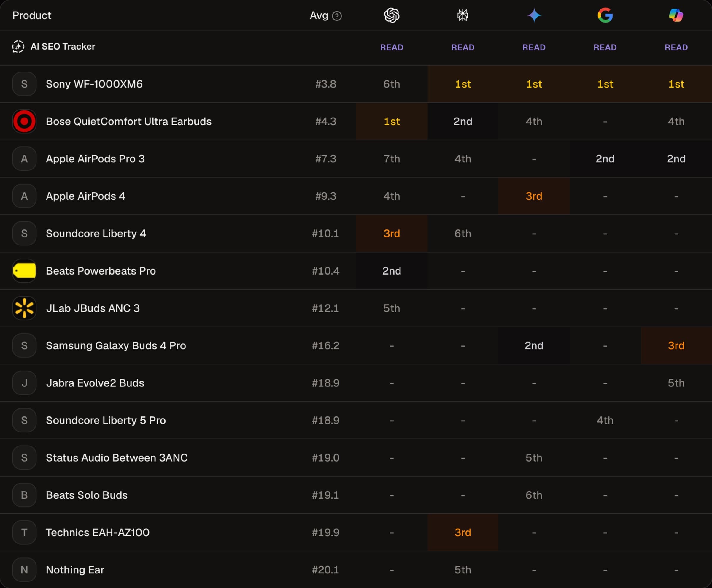Sort by the Avg column header
Screen dimensions: 712x588
click(319, 15)
